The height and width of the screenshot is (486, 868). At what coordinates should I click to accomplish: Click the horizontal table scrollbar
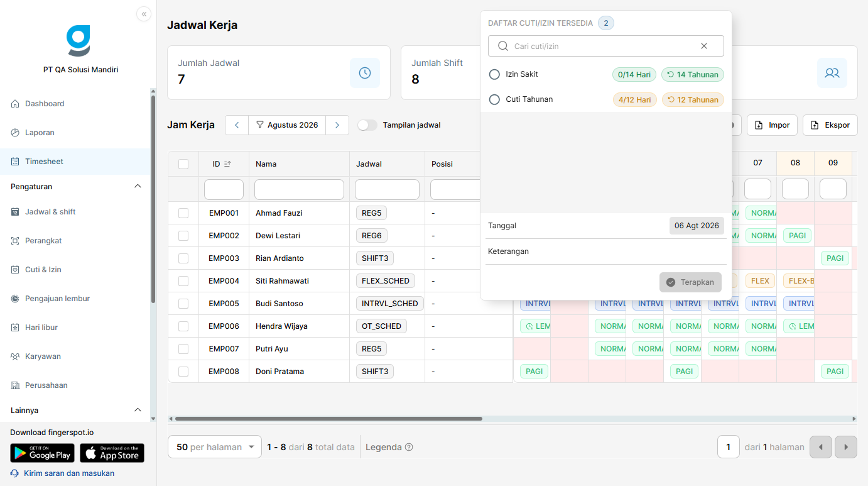tap(328, 419)
